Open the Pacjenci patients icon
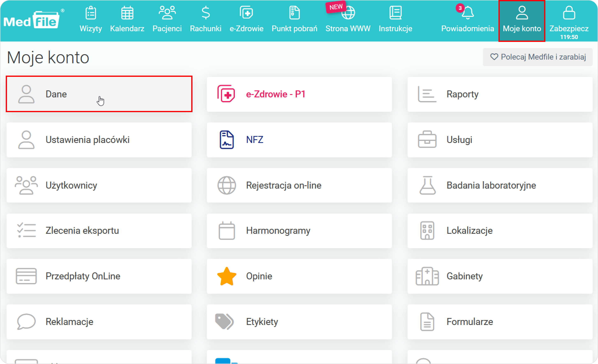This screenshot has height=364, width=598. click(167, 13)
